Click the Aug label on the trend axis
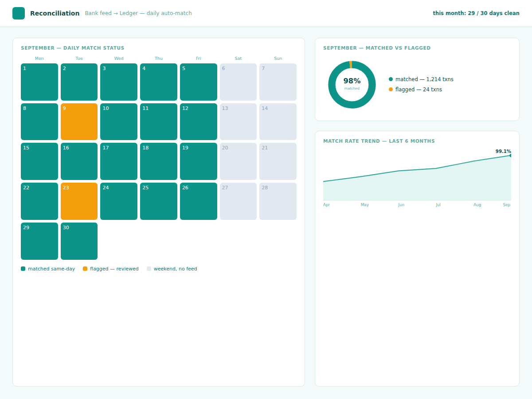 [477, 205]
